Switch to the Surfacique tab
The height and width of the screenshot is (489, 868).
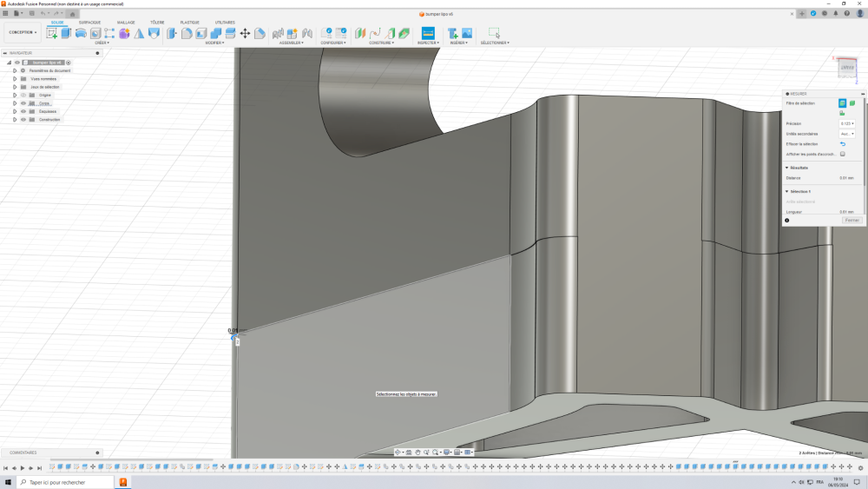89,23
